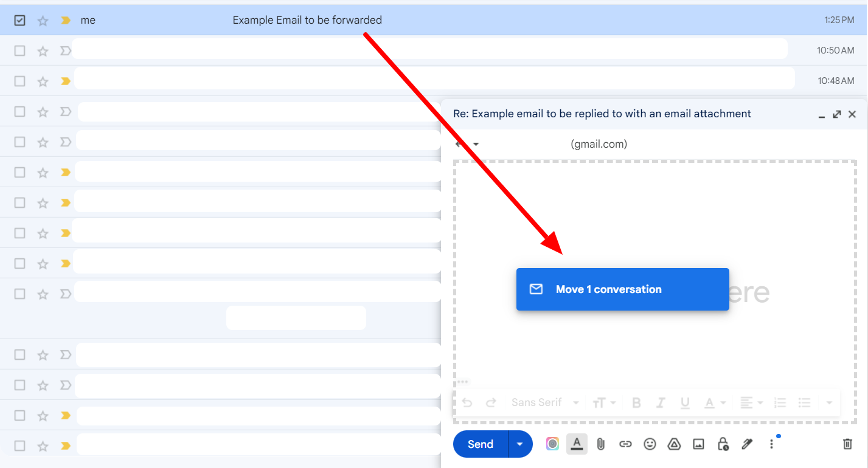Screen dimensions: 868x468
Task: Tick the checkbox for 10:48 AM email
Action: coord(19,81)
